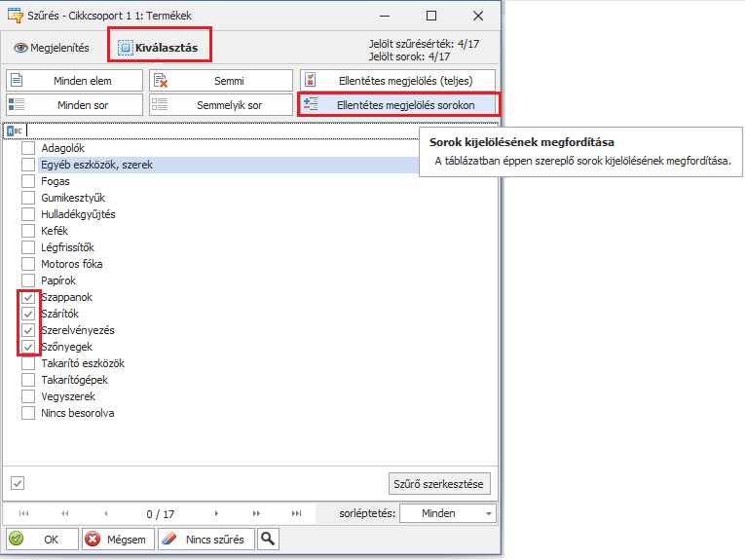This screenshot has height=560, width=745.
Task: Go to last record navigation arrow
Action: click(x=295, y=513)
